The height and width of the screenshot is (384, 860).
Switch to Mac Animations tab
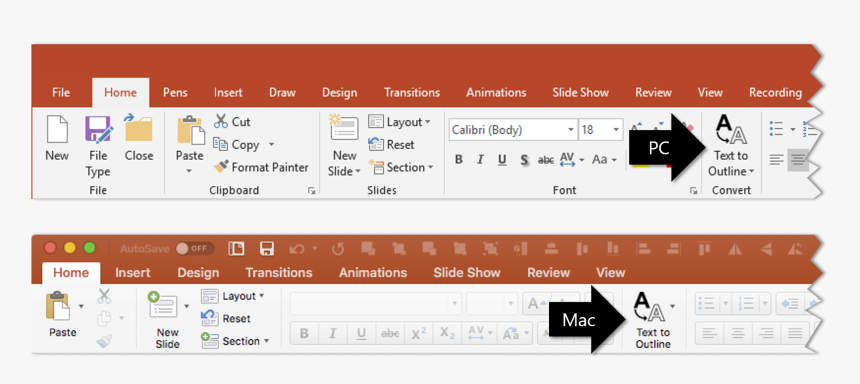click(x=373, y=273)
